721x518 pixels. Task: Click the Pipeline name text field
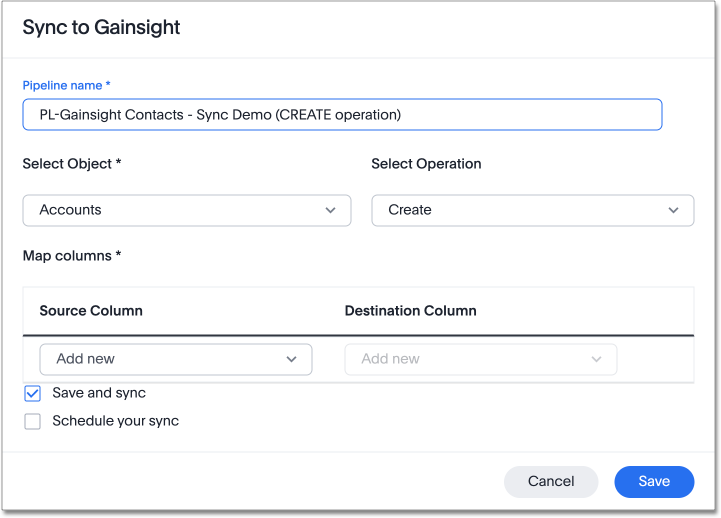pos(341,115)
